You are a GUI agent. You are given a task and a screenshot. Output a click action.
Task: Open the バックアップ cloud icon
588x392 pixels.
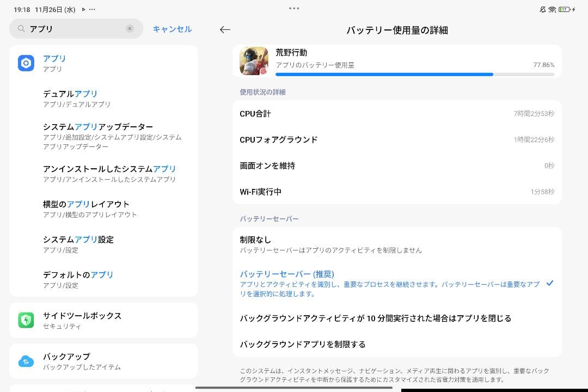tap(26, 361)
